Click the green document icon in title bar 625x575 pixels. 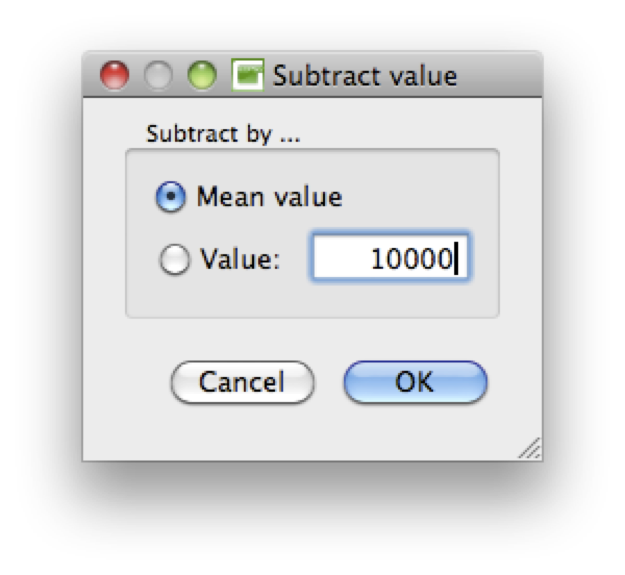pyautogui.click(x=248, y=75)
